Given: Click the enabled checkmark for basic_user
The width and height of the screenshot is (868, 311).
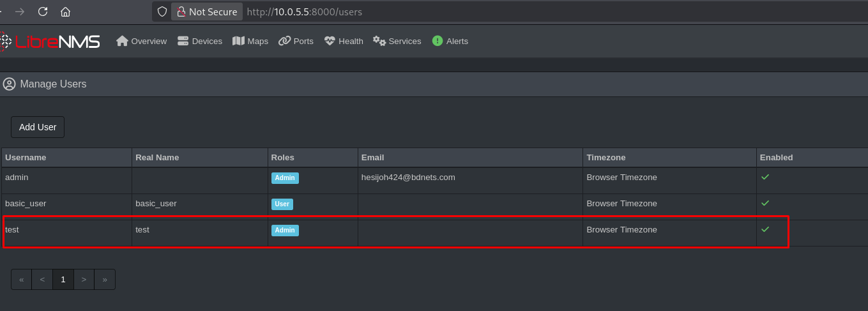Looking at the screenshot, I should [x=765, y=203].
